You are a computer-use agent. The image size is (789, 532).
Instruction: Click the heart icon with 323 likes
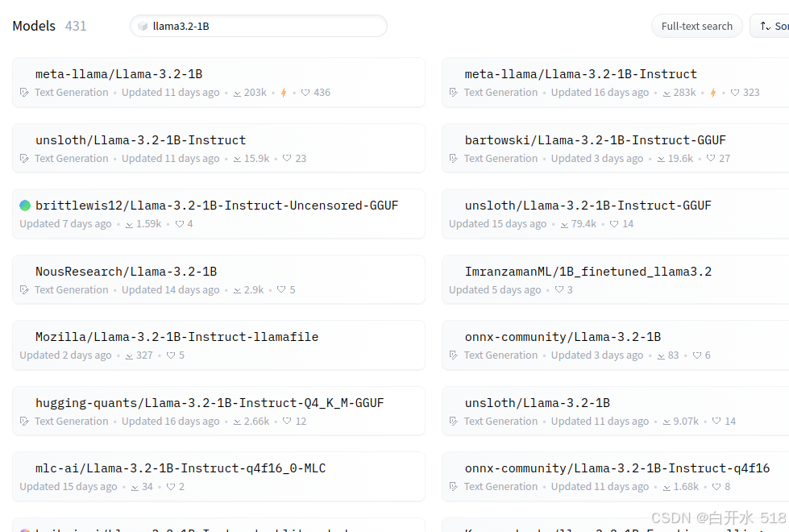[x=735, y=93]
